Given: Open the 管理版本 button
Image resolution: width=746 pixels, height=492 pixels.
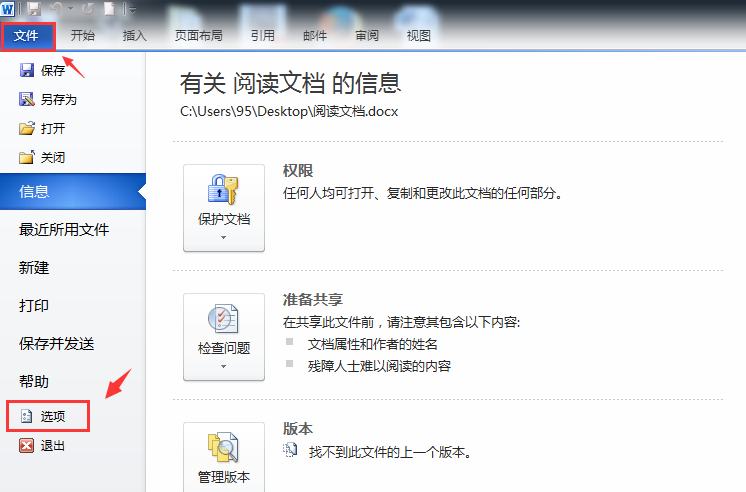Looking at the screenshot, I should pyautogui.click(x=224, y=457).
